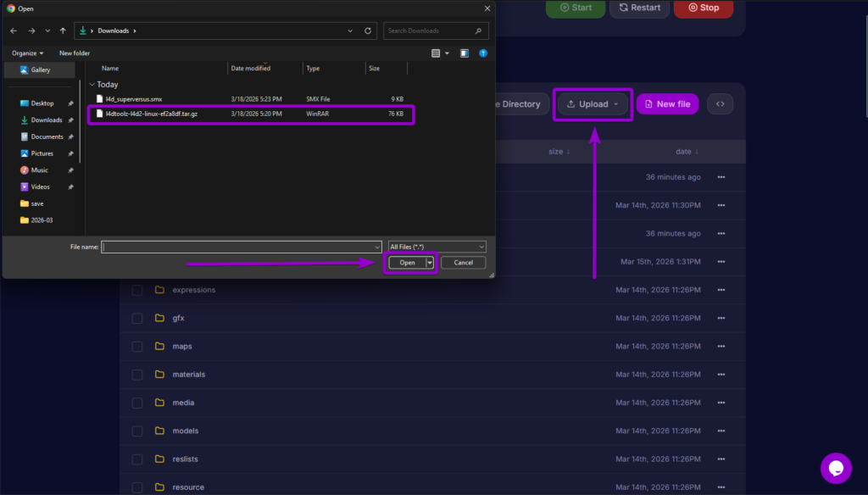
Task: Open the Upload dropdown button
Action: click(x=592, y=103)
